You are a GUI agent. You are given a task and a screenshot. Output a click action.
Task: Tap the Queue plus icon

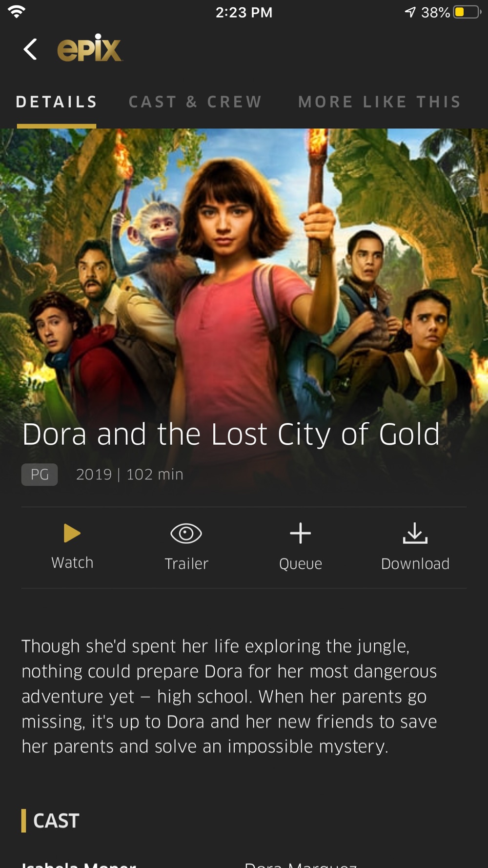[301, 533]
